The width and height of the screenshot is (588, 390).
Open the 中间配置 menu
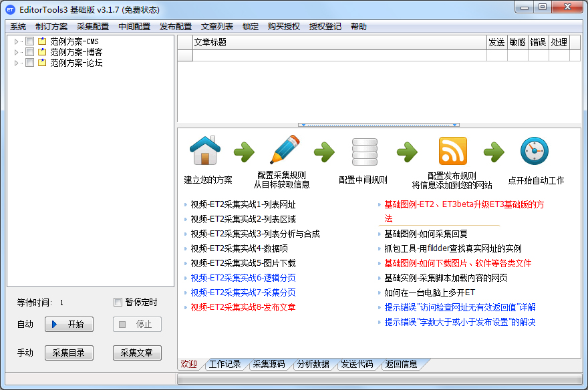pos(134,27)
